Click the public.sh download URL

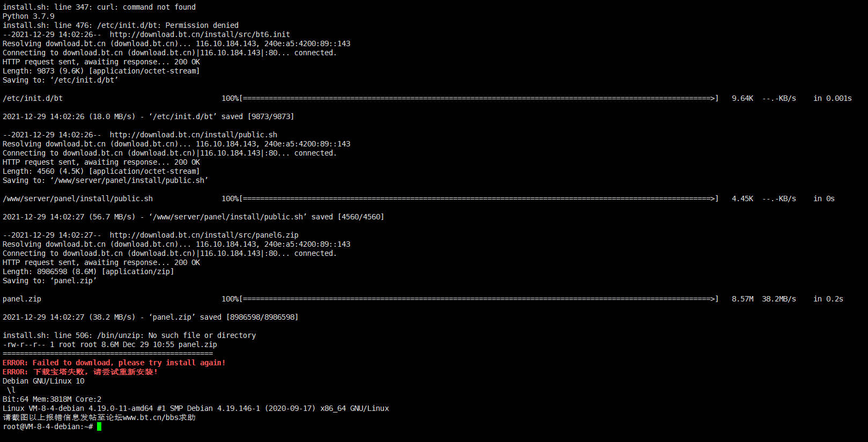point(194,135)
